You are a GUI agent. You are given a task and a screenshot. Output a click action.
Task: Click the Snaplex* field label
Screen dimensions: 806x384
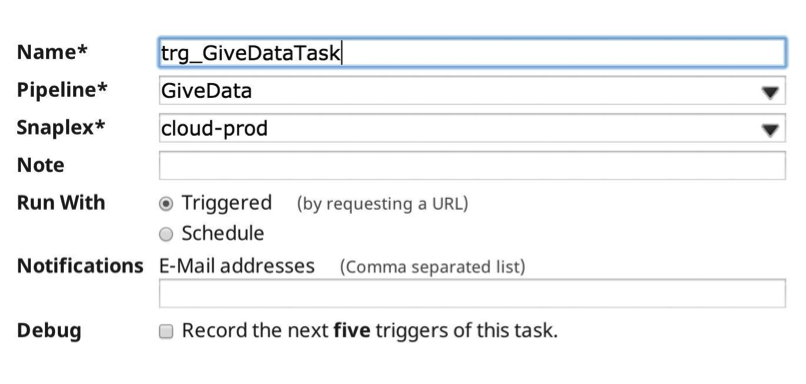point(61,127)
